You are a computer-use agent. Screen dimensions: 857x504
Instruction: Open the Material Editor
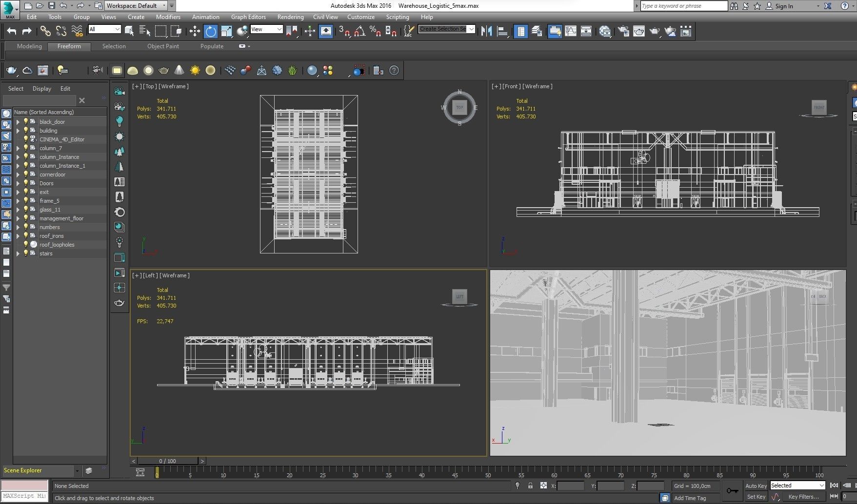605,31
